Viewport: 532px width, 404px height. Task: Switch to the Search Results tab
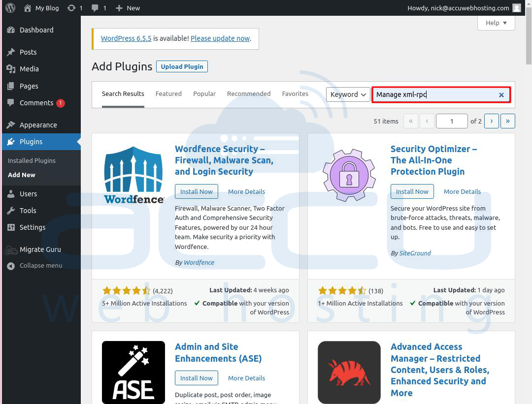[x=123, y=94]
